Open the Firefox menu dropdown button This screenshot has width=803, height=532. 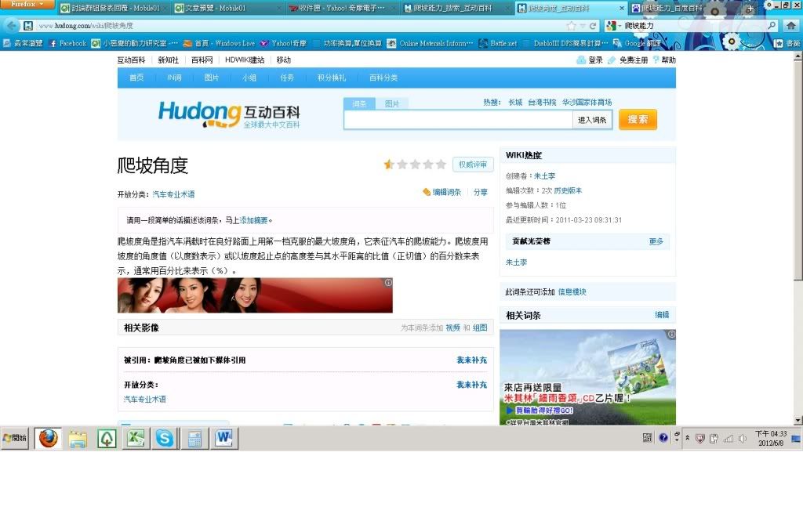(27, 5)
